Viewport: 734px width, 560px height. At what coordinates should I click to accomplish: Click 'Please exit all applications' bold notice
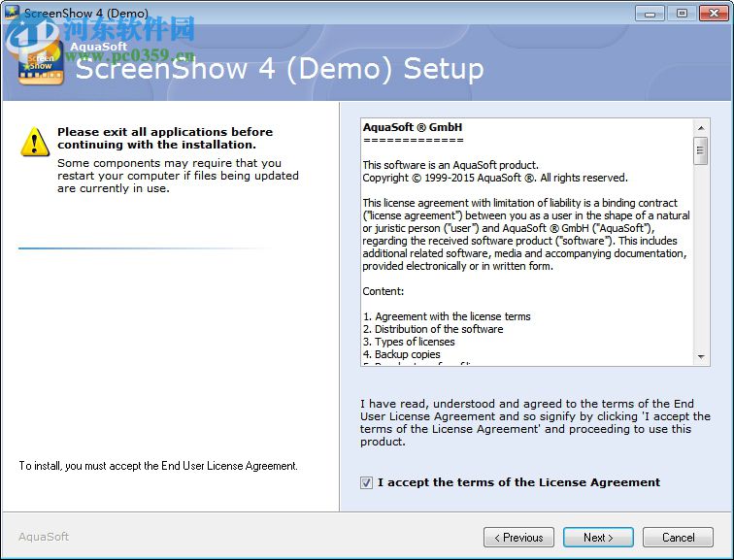point(165,138)
